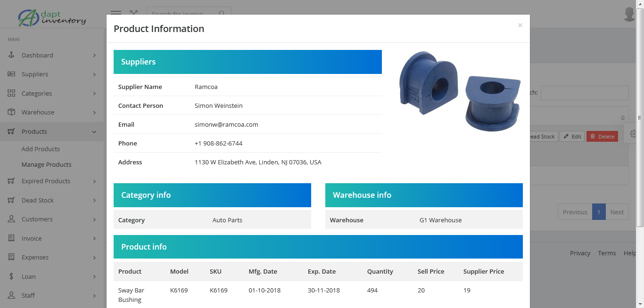
Task: Click the table search input field
Action: click(x=585, y=93)
